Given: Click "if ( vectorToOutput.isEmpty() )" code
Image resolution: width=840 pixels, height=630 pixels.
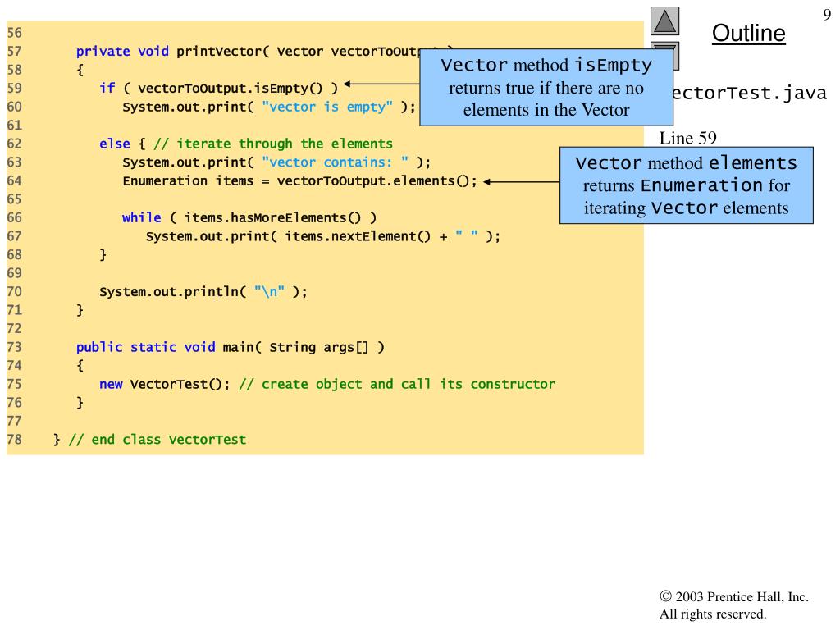Looking at the screenshot, I should (x=218, y=89).
